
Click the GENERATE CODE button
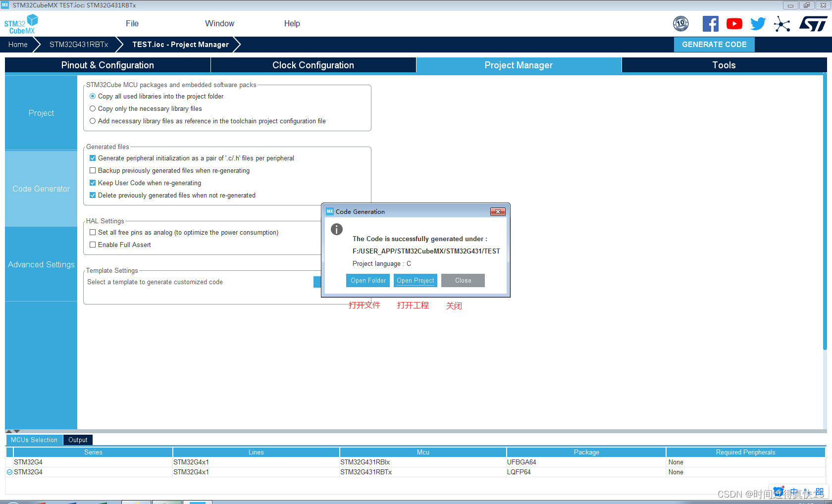[714, 45]
